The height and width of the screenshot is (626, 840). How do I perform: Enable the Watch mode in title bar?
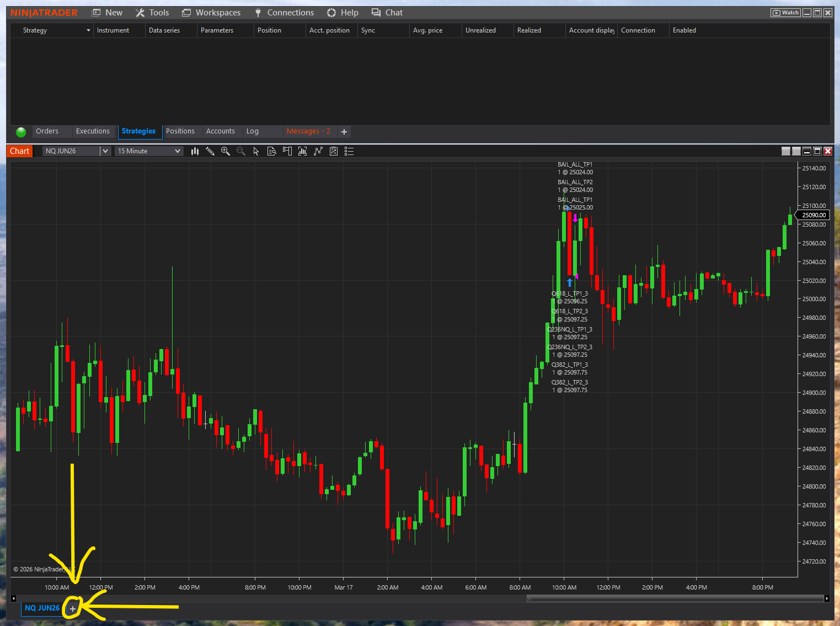[x=785, y=12]
